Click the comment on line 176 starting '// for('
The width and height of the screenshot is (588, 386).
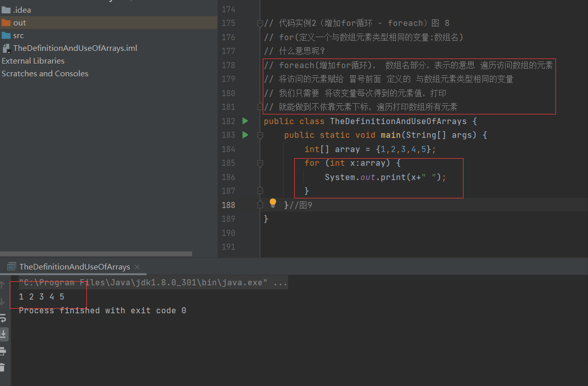click(363, 37)
